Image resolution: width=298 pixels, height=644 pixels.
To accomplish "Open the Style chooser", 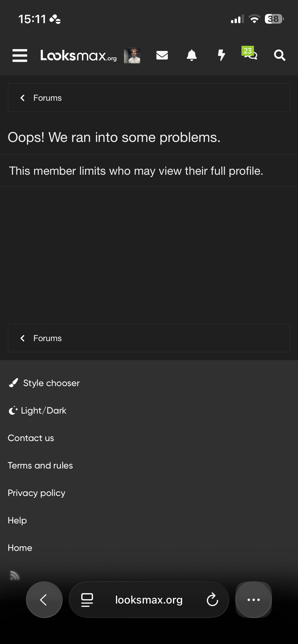I will [x=44, y=383].
